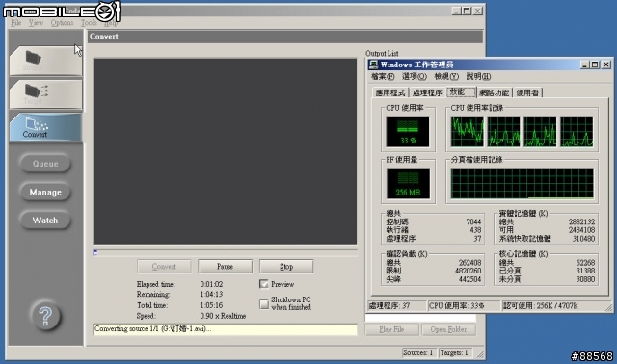This screenshot has height=364, width=617.
Task: Click the commit limit value 4820260
Action: tap(468, 271)
